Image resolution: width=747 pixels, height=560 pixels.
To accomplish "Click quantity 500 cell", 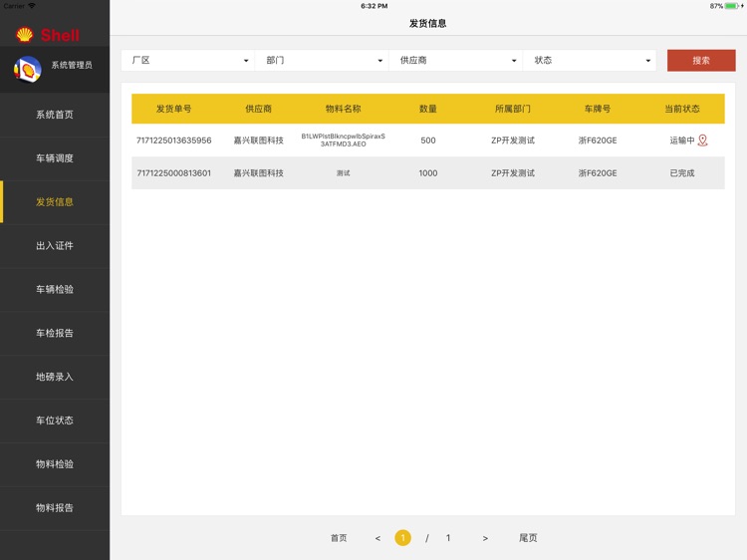I will pos(428,140).
